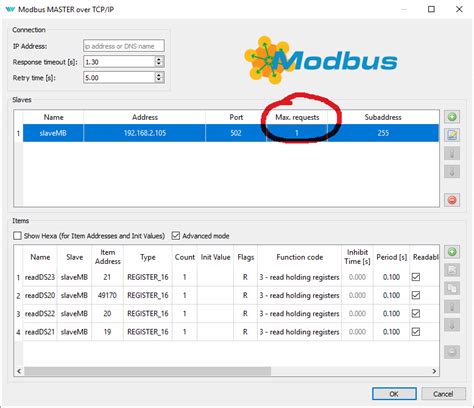Uncheck Readable for readDS20
The height and width of the screenshot is (408, 474).
tap(416, 295)
